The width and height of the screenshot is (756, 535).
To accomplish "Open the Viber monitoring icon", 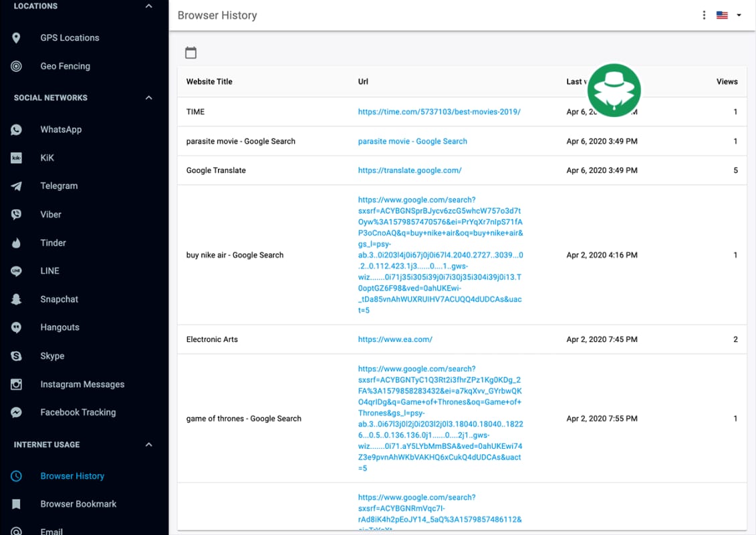I will click(16, 214).
